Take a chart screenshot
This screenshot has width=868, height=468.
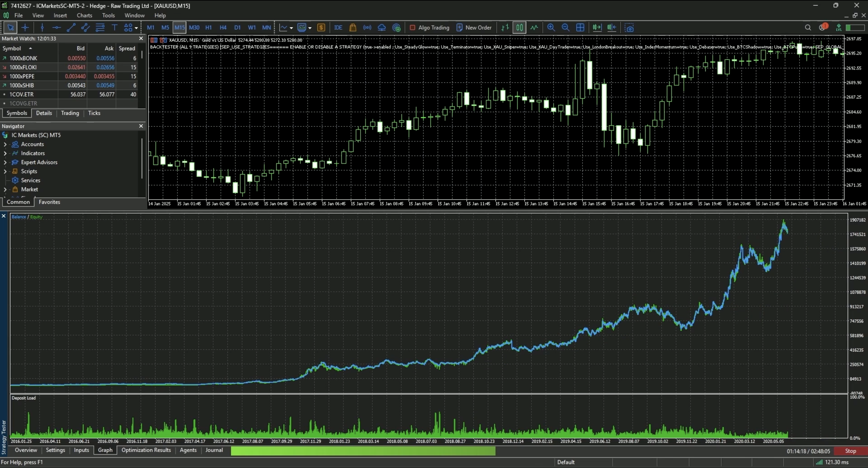pos(629,28)
